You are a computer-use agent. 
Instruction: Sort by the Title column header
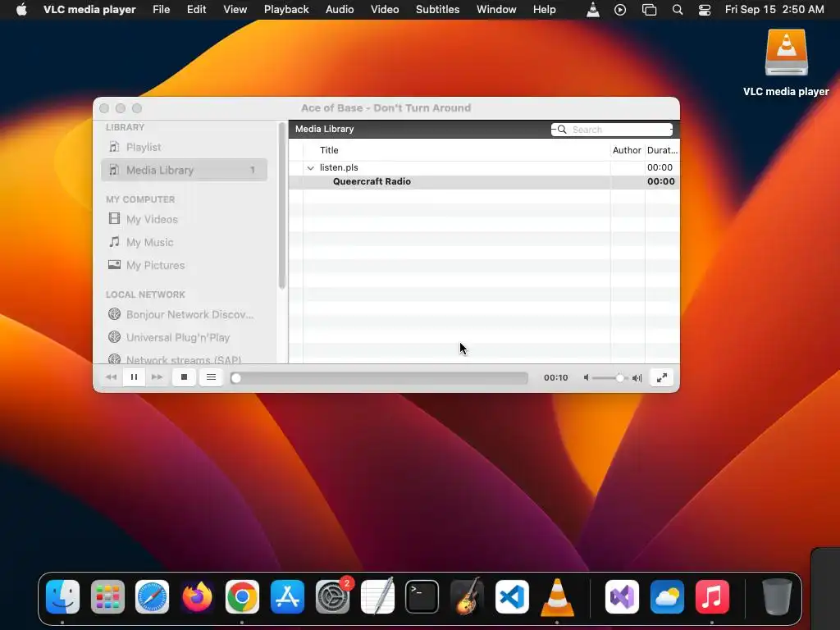pyautogui.click(x=329, y=151)
